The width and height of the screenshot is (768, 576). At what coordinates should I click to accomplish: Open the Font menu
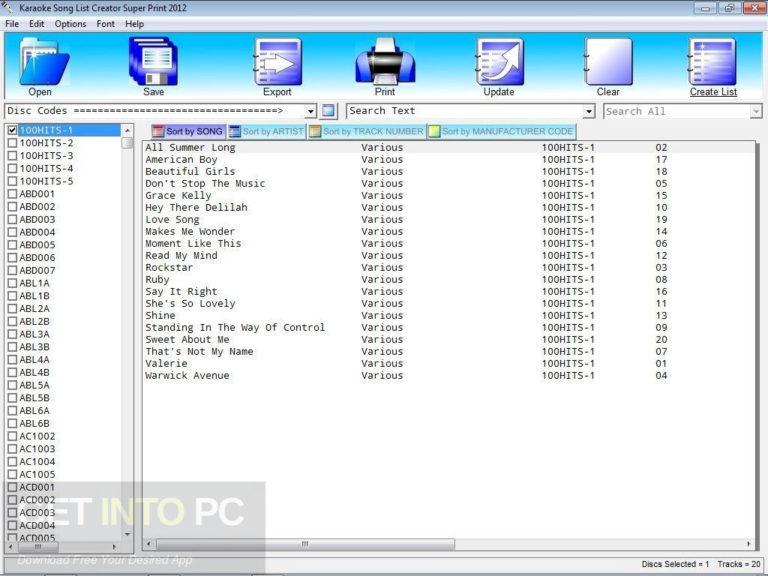(x=105, y=24)
